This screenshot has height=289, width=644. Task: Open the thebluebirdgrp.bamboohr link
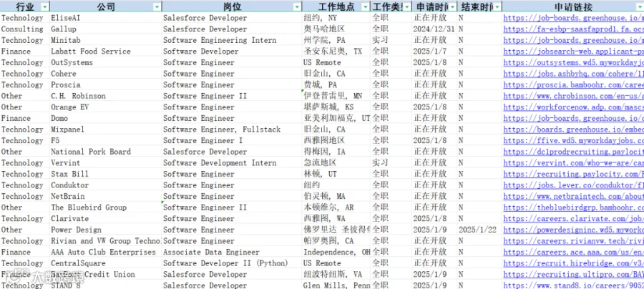pyautogui.click(x=573, y=207)
